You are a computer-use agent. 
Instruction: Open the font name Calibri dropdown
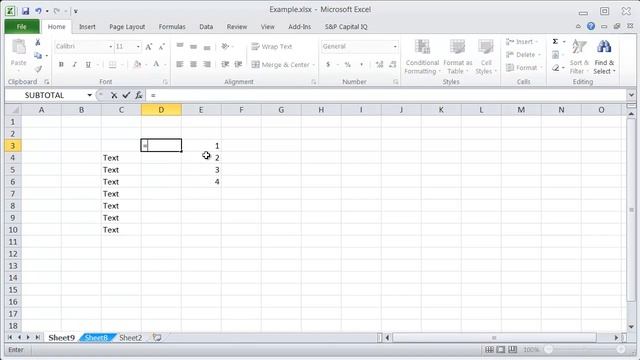(x=110, y=47)
